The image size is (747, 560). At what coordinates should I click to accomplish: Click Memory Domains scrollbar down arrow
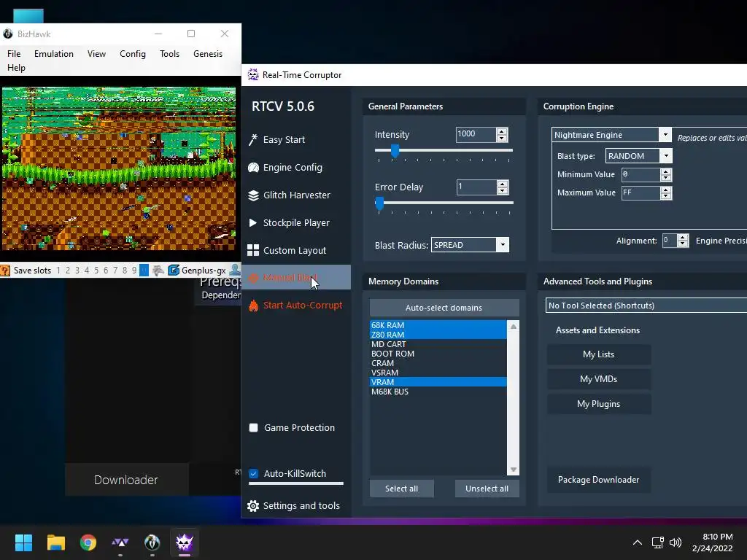514,470
